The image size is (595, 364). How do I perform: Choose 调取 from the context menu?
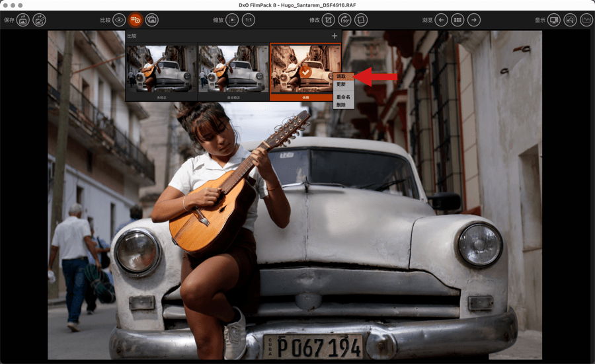point(341,77)
